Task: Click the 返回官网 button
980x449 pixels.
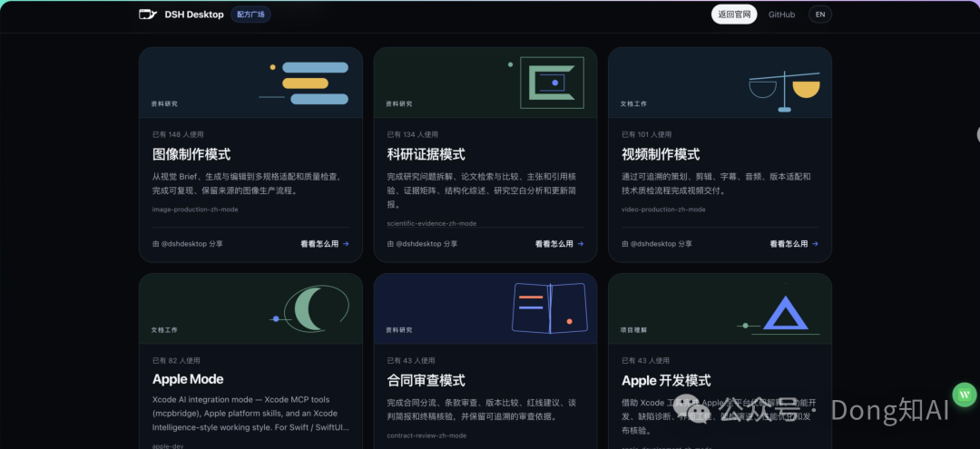Action: pos(734,15)
